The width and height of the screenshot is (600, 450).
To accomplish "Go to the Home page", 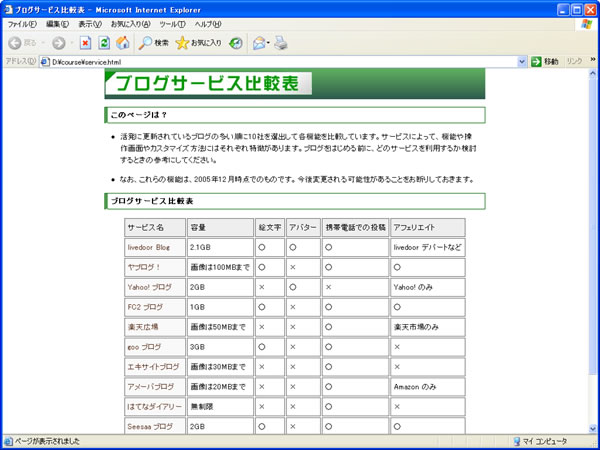I will tap(122, 43).
